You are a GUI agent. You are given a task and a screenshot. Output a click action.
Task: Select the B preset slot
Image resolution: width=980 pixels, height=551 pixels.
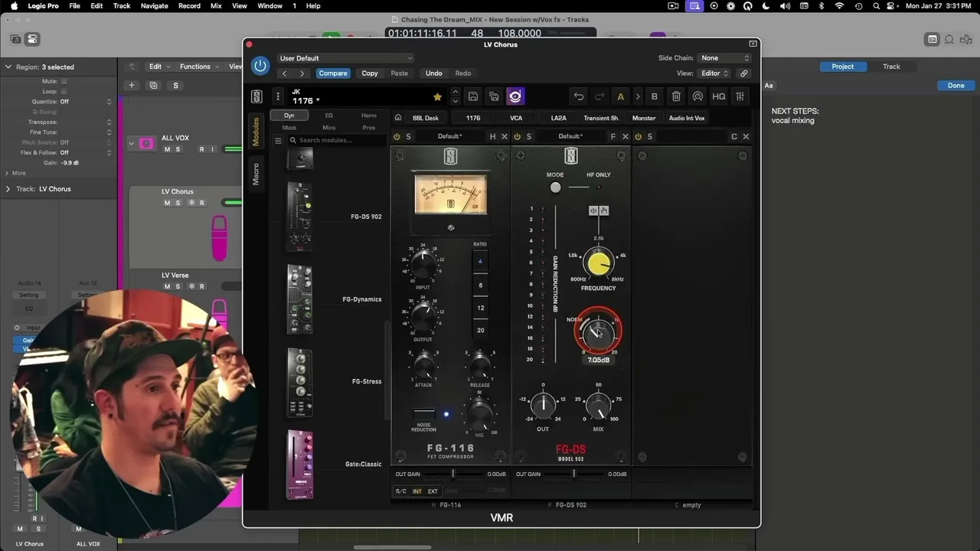[x=654, y=96]
